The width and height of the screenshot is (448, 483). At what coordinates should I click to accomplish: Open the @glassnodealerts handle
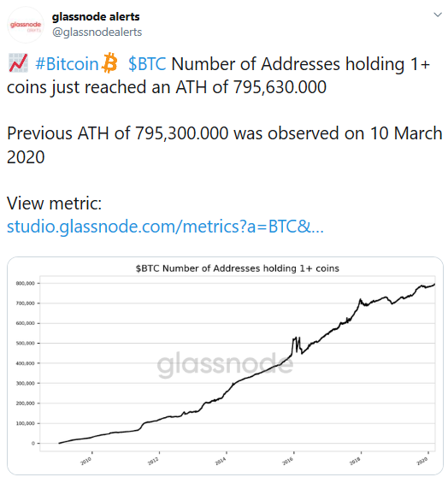97,32
